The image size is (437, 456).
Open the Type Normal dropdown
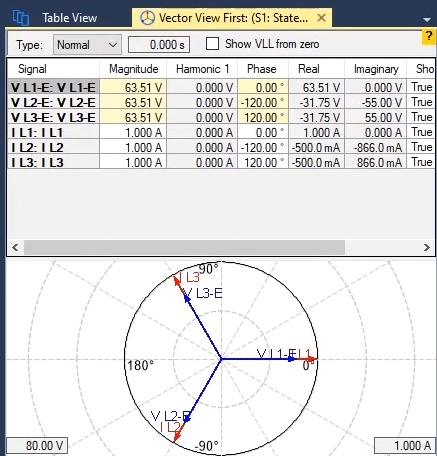(x=87, y=45)
